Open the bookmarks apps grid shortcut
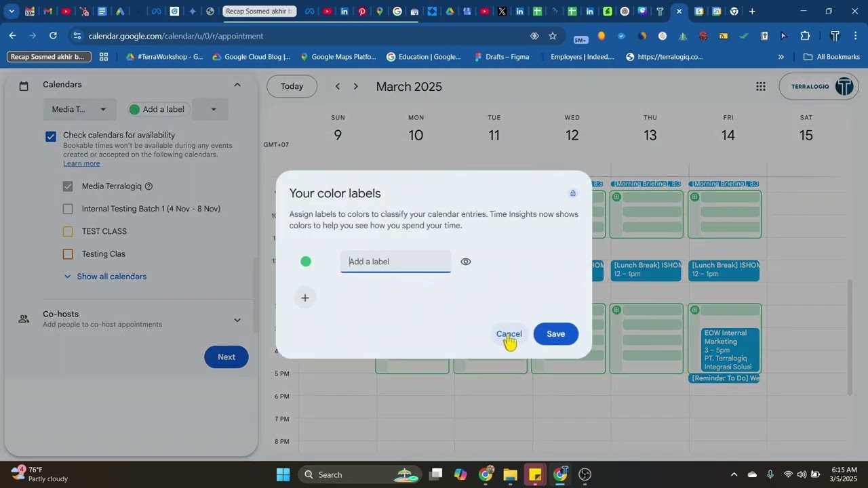This screenshot has height=488, width=868. [x=104, y=57]
